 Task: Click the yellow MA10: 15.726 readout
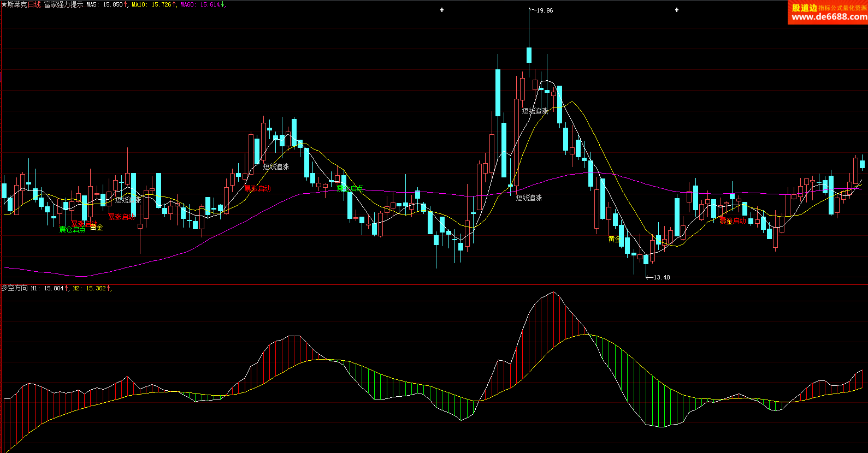pos(151,4)
